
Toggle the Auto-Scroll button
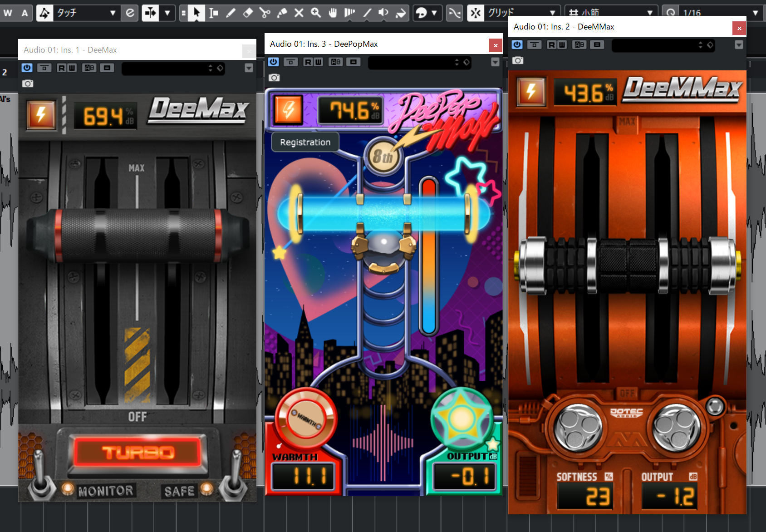pyautogui.click(x=150, y=13)
